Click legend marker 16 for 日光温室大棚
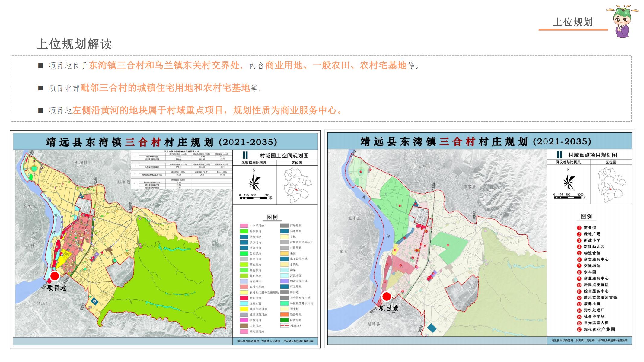The height and width of the screenshot is (362, 644). [579, 323]
